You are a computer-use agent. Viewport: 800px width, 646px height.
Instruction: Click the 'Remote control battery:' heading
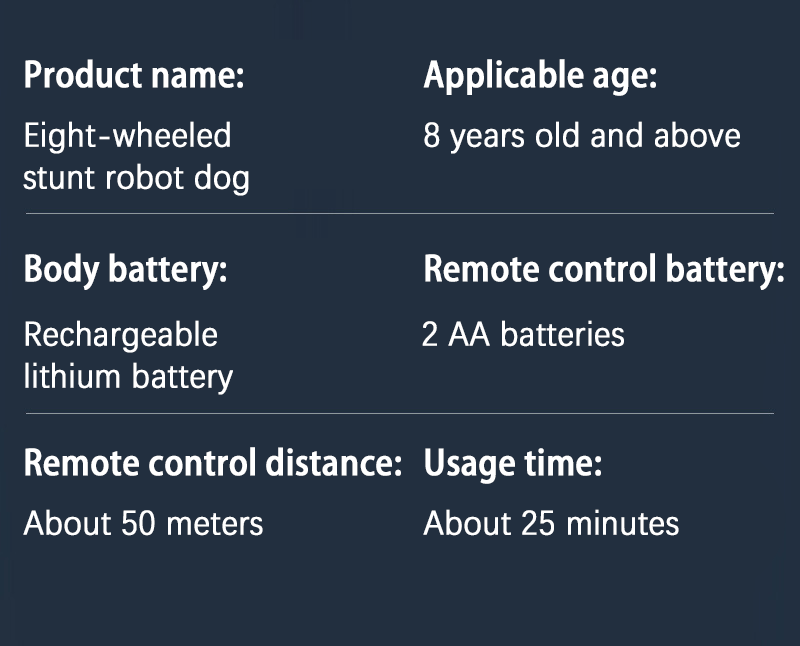[x=604, y=269]
